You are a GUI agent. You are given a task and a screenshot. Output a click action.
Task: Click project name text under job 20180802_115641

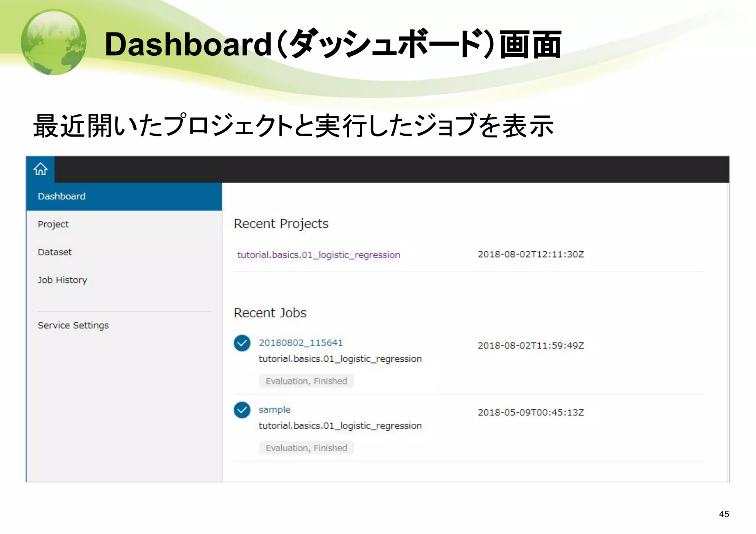click(x=340, y=359)
